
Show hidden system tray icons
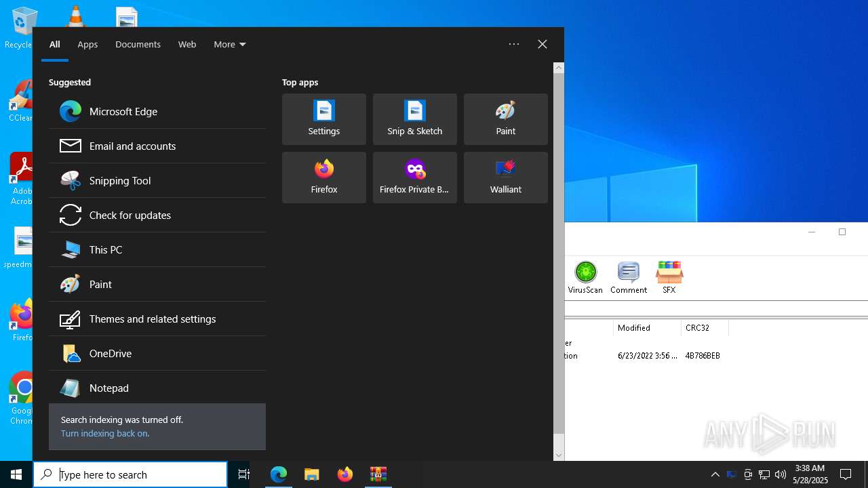point(715,474)
